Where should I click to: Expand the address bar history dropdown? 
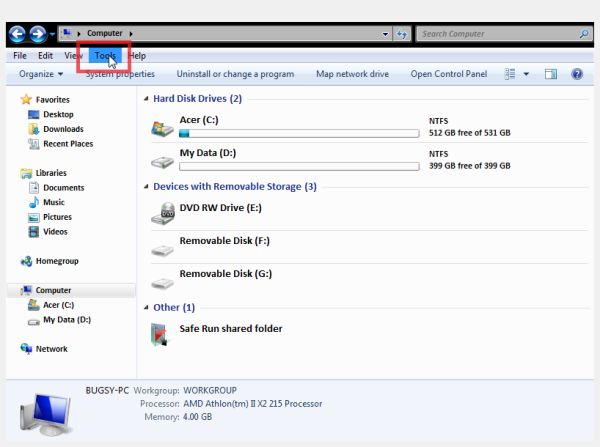coord(385,34)
